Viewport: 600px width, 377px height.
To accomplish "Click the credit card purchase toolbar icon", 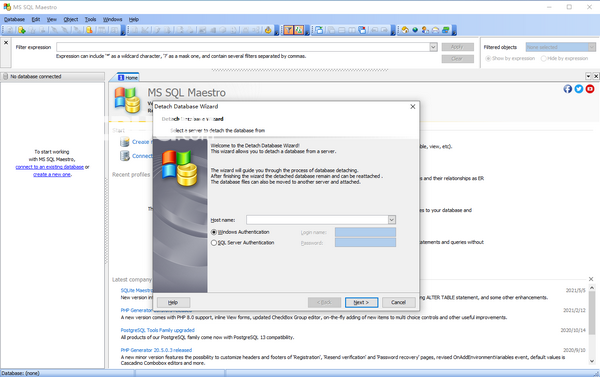I will tap(445, 30).
